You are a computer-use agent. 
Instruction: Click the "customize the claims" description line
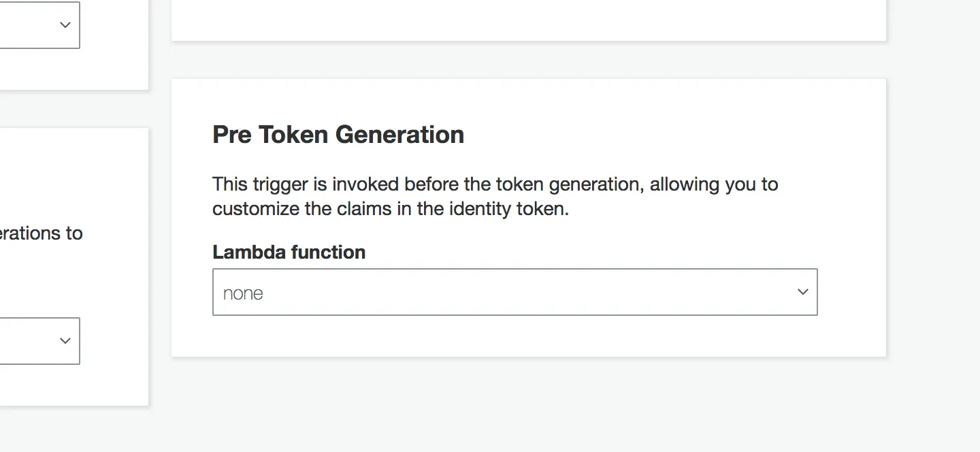tap(390, 208)
